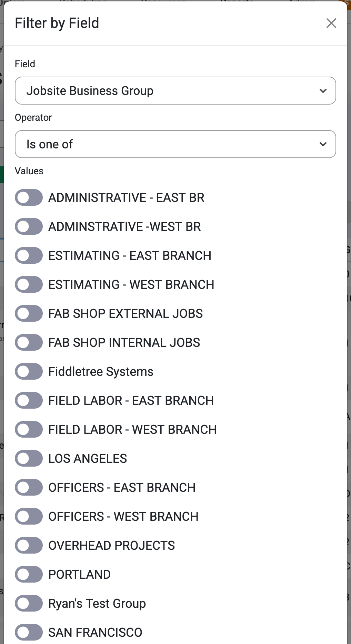Screen dimensions: 351x644
Task: Turn on SAN FRANCISCO switch
Action: tap(29, 632)
